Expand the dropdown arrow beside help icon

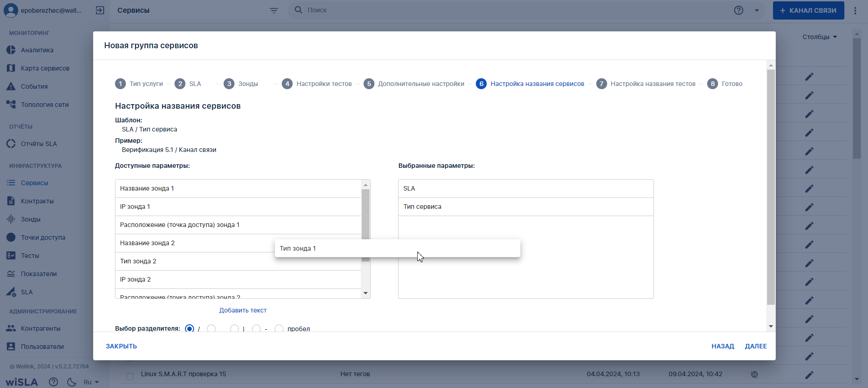click(x=757, y=10)
